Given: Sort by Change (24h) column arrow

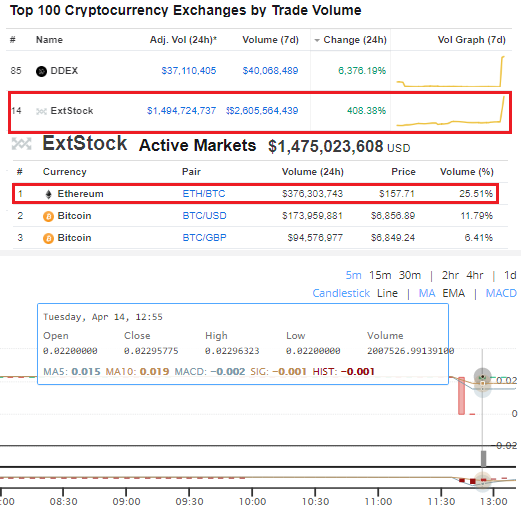Looking at the screenshot, I should pos(317,40).
